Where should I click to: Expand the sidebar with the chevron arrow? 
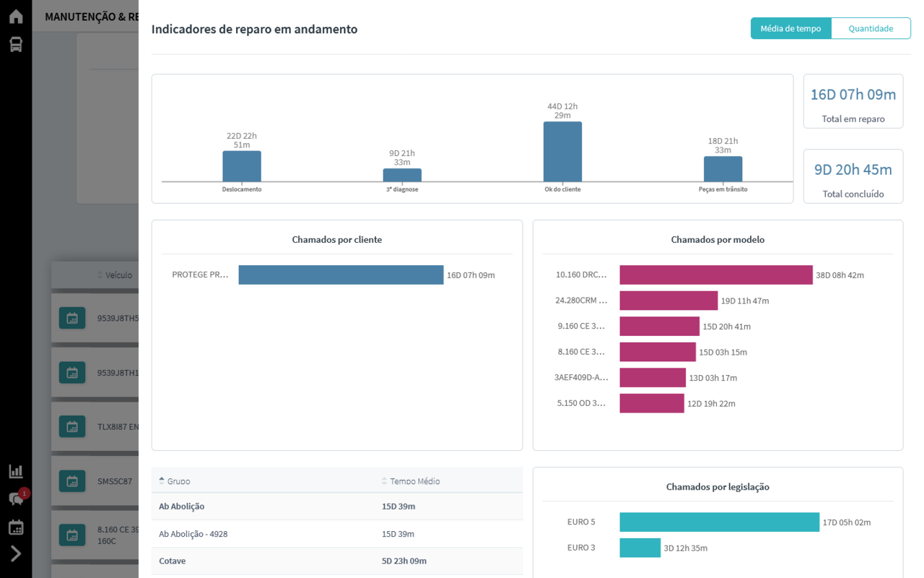tap(16, 554)
